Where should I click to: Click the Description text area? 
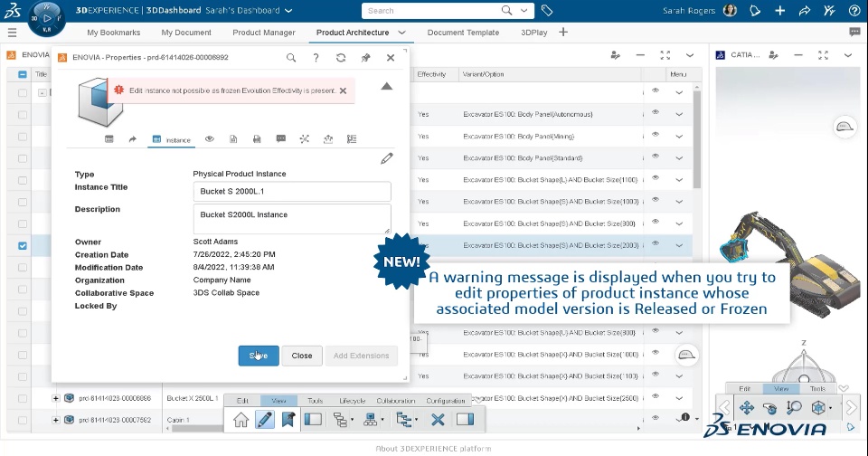292,219
